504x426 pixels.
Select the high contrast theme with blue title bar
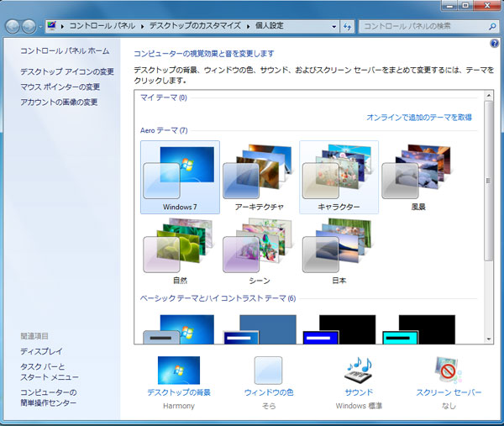tap(339, 329)
